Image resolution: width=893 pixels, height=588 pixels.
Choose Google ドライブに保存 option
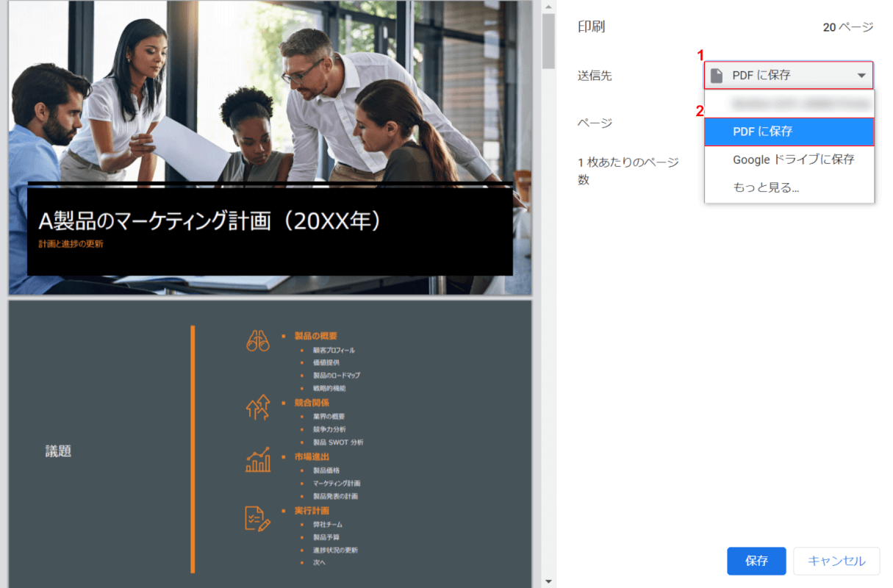click(x=793, y=159)
